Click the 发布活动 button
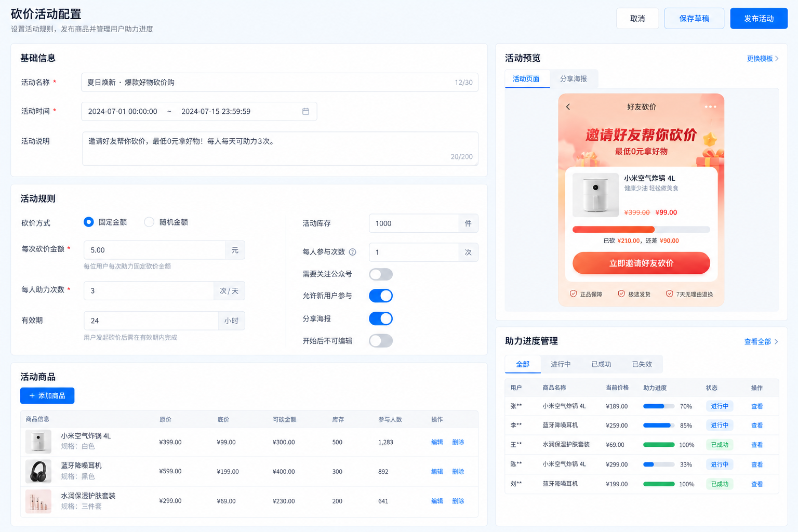 pos(759,19)
